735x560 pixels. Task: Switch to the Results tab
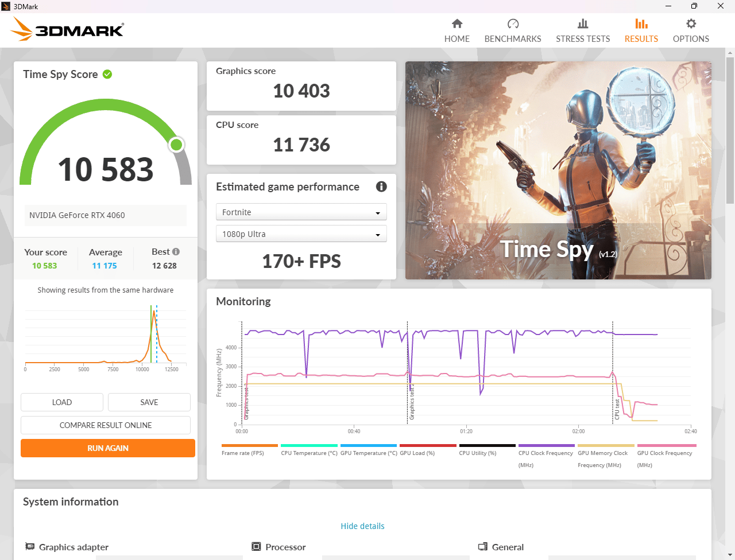click(x=641, y=31)
